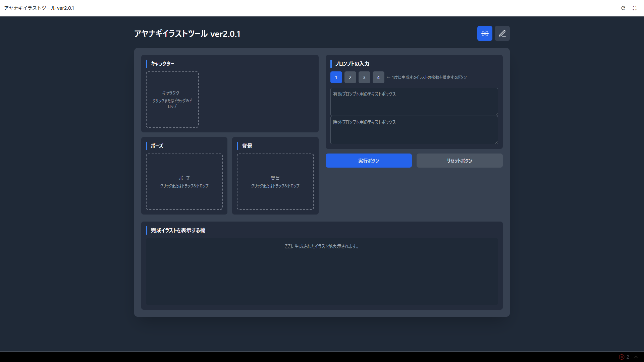Select 1 image generation count
The image size is (644, 362).
[x=336, y=77]
